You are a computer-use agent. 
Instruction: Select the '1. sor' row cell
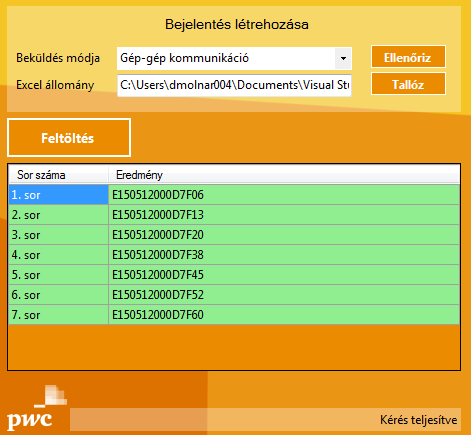pos(59,195)
